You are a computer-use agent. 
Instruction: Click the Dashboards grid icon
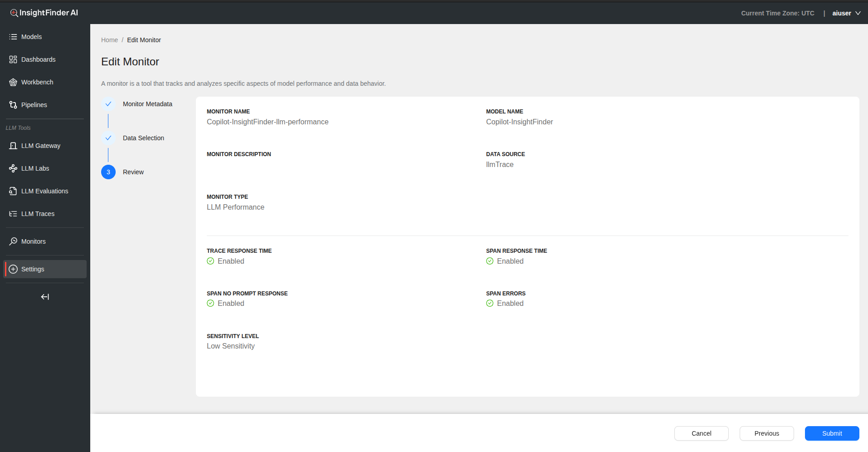tap(13, 59)
